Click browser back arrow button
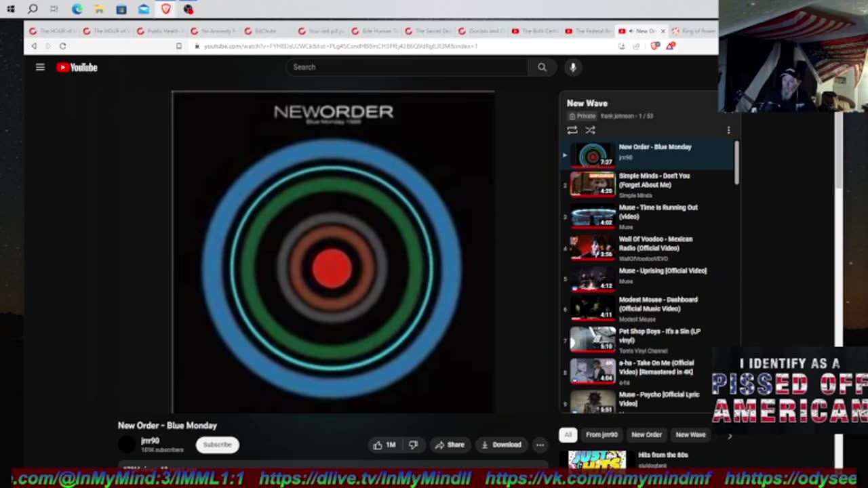This screenshot has width=868, height=488. (x=34, y=46)
